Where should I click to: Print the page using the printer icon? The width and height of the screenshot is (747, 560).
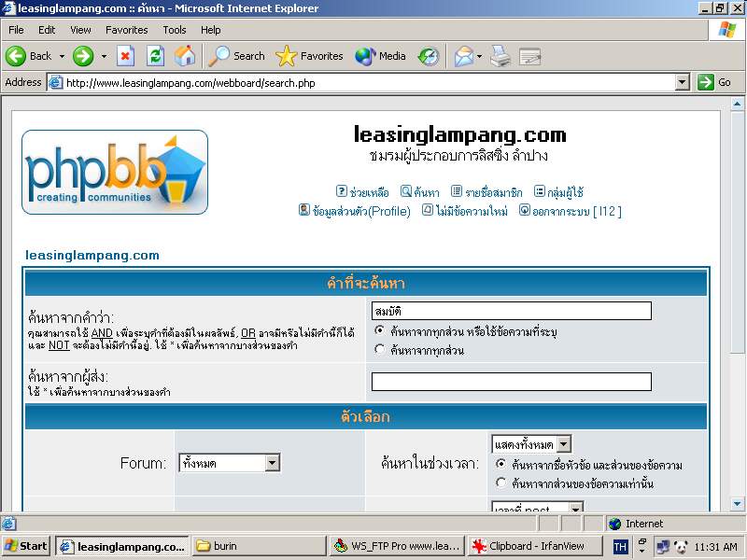(x=500, y=56)
